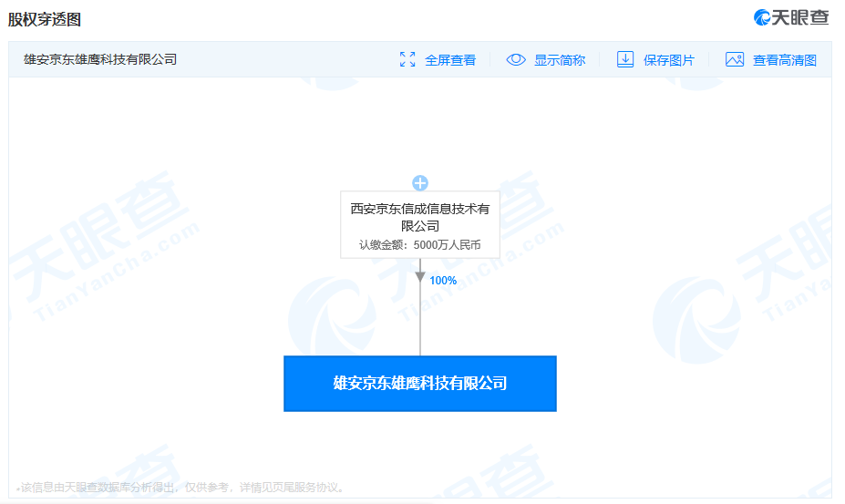Click the company name in toolbar header
This screenshot has height=504, width=845.
tap(100, 59)
